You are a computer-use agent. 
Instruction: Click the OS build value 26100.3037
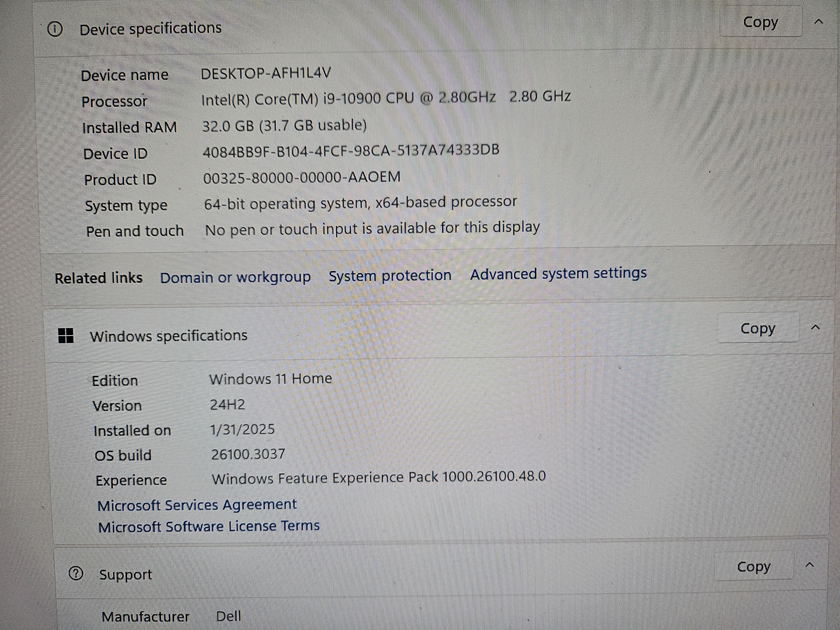tap(248, 454)
